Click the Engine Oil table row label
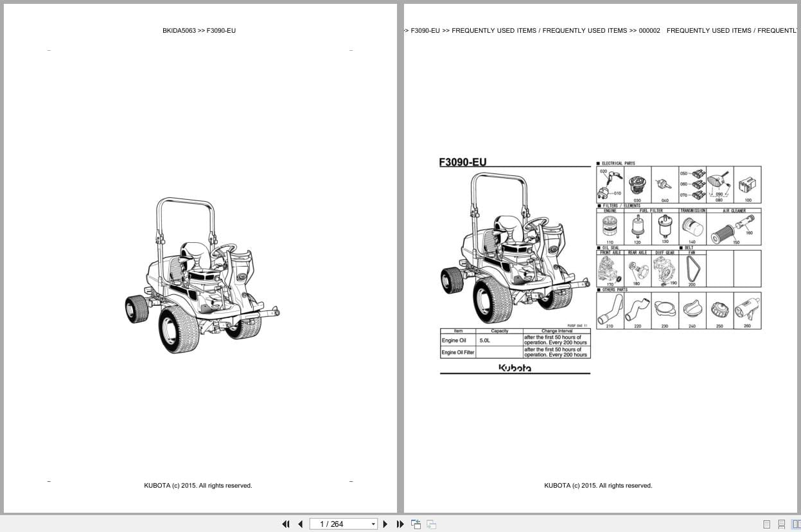801x532 pixels. point(453,341)
